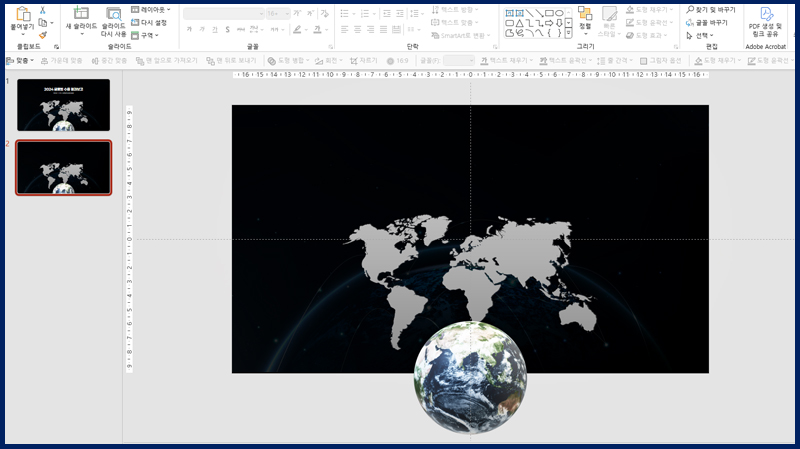Click the Font Color button

coord(317,30)
